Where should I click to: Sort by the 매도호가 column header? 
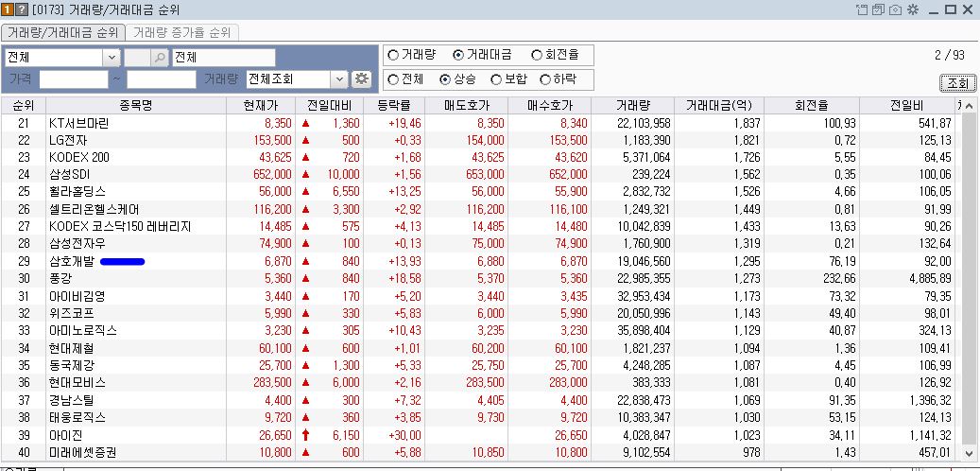pos(466,106)
